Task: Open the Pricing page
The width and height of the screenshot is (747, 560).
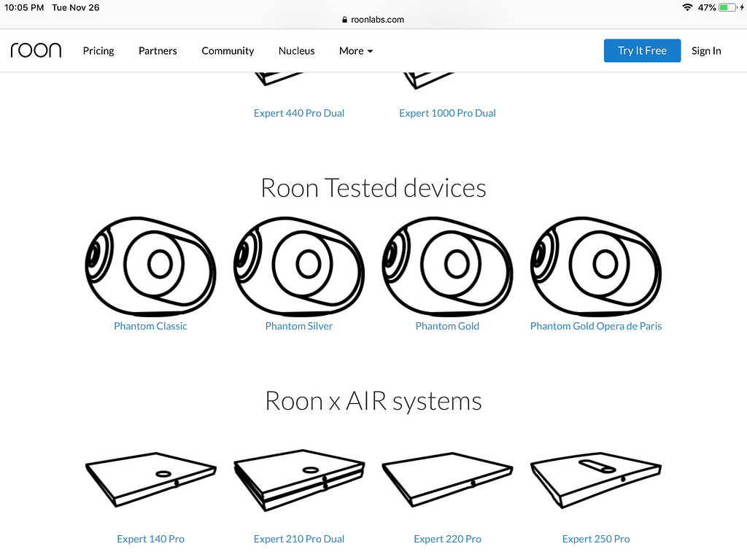Action: pyautogui.click(x=98, y=50)
